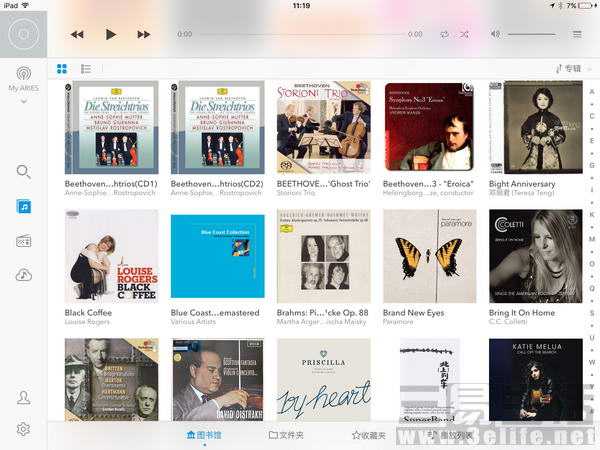Jump to letter M in index
This screenshot has width=600, height=450.
click(592, 239)
